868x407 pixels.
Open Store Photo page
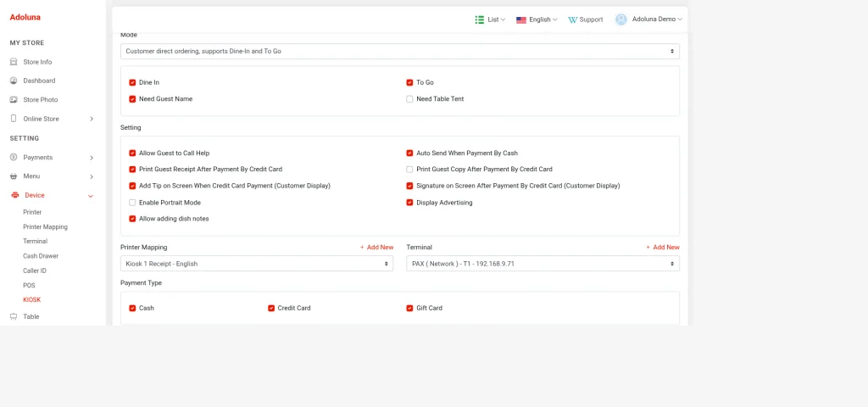41,100
